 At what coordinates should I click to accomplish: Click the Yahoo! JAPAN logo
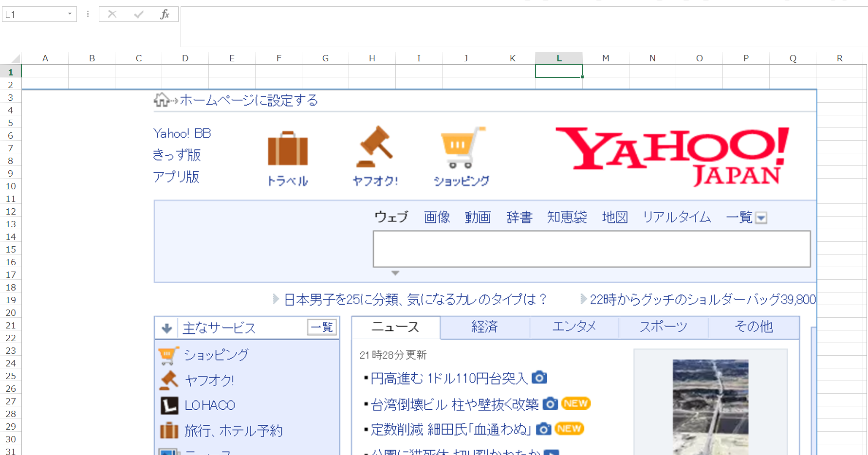pos(672,156)
